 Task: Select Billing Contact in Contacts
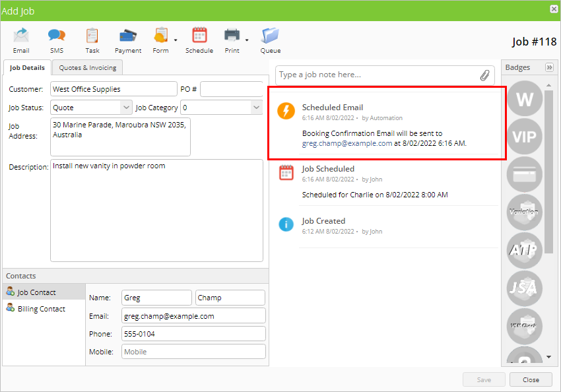pyautogui.click(x=44, y=309)
